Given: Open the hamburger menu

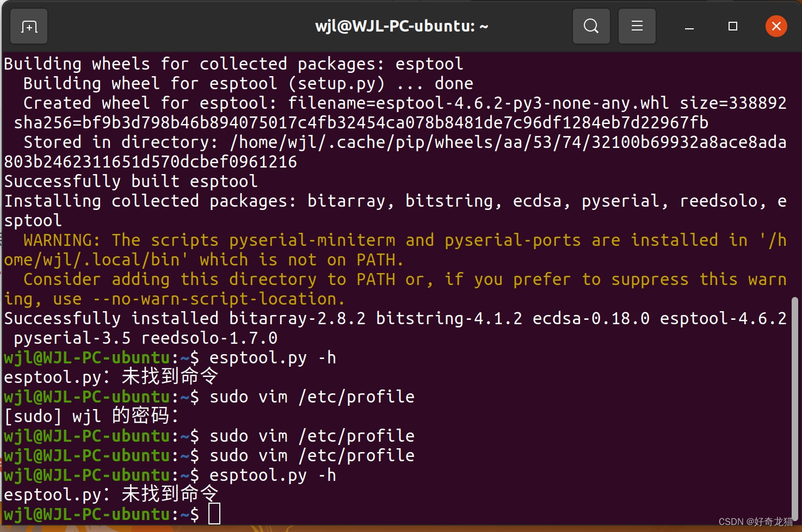Looking at the screenshot, I should [637, 26].
